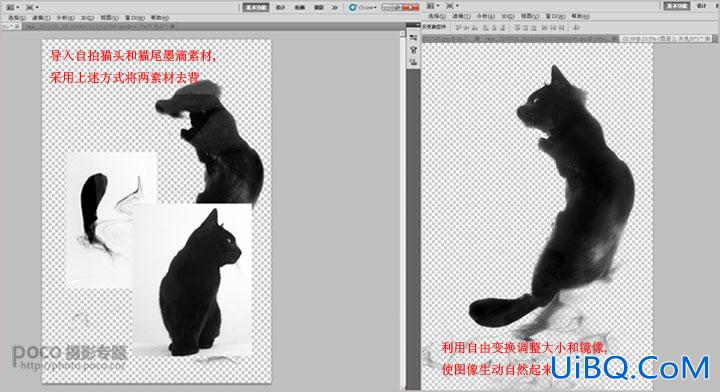Close the 02.tif document tab
This screenshot has width=720, height=392.
(x=708, y=39)
